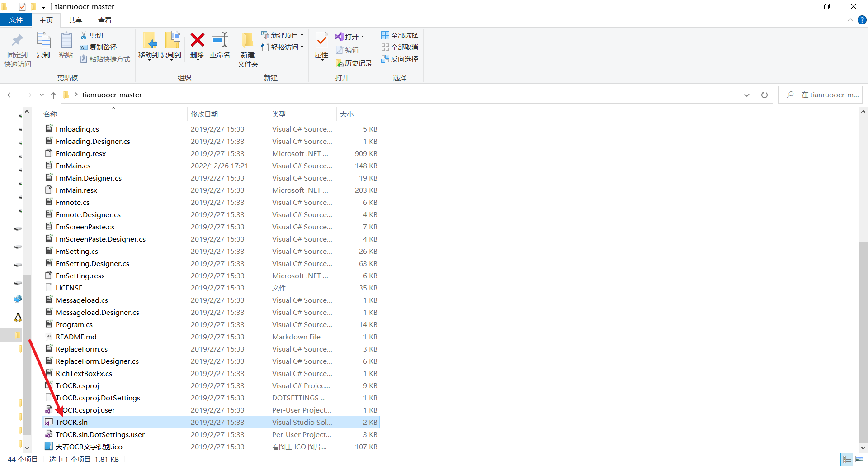The width and height of the screenshot is (868, 466).
Task: Switch to the View (查看) ribbon tab
Action: coord(105,20)
